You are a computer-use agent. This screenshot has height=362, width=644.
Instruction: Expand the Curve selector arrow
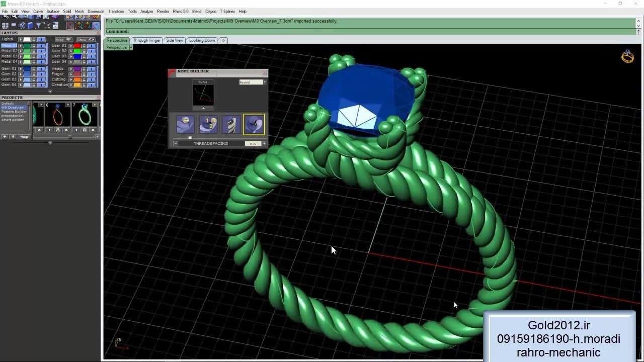203,108
